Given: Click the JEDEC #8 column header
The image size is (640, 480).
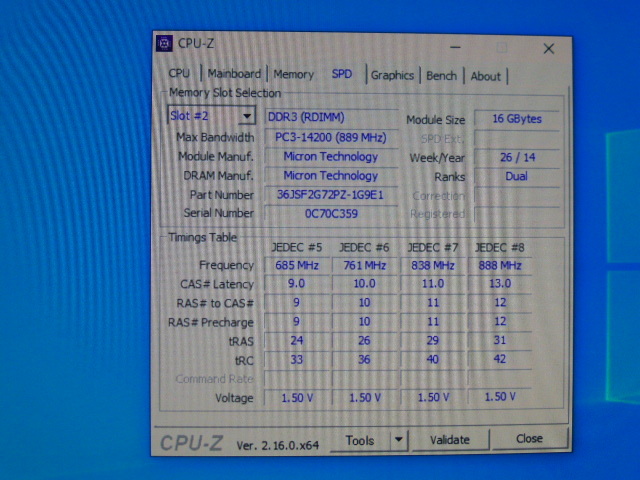Looking at the screenshot, I should [x=500, y=247].
